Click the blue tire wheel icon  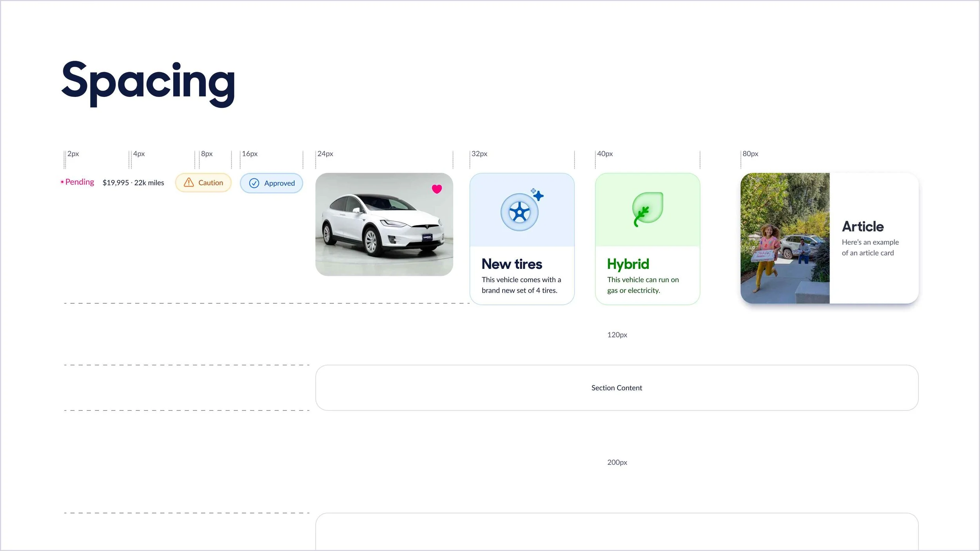point(519,212)
